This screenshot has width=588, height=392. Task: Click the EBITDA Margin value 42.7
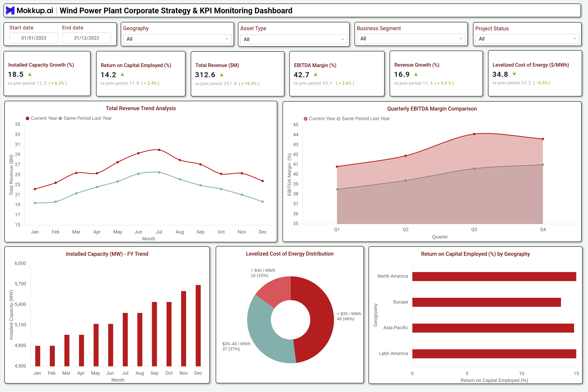(x=301, y=74)
